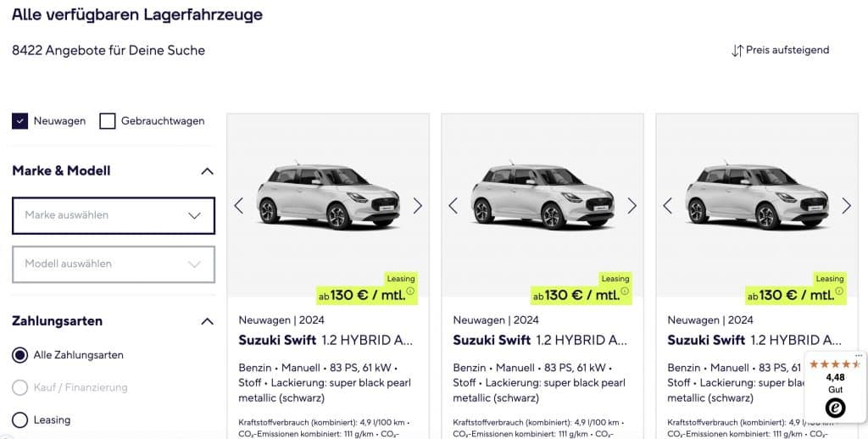Open the Modell auswählen dropdown
The width and height of the screenshot is (868, 439).
pos(113,264)
